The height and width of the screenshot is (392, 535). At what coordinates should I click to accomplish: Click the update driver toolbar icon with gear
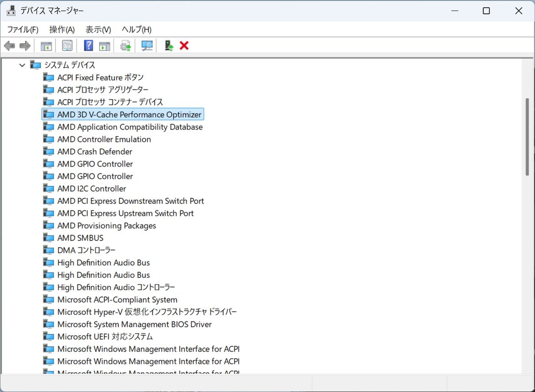point(126,46)
